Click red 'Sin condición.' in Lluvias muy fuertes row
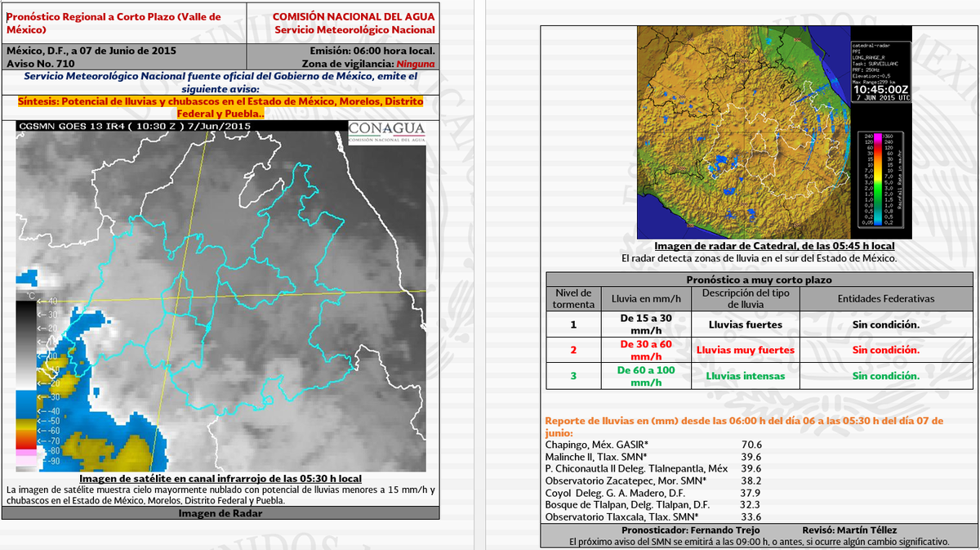 pos(886,350)
